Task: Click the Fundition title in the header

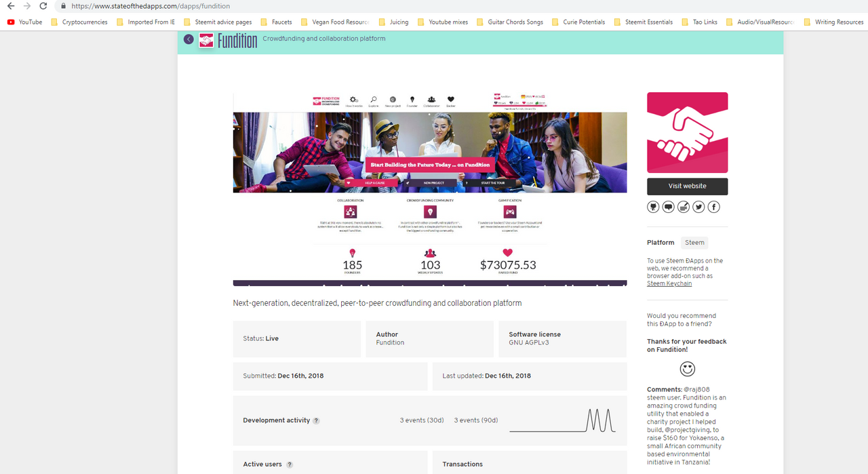Action: point(237,41)
